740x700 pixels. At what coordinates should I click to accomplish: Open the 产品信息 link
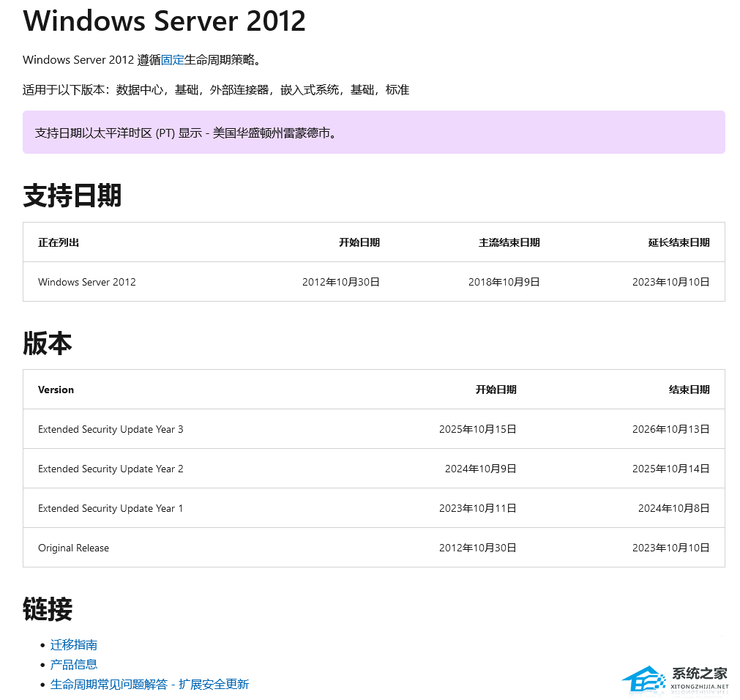[x=74, y=665]
